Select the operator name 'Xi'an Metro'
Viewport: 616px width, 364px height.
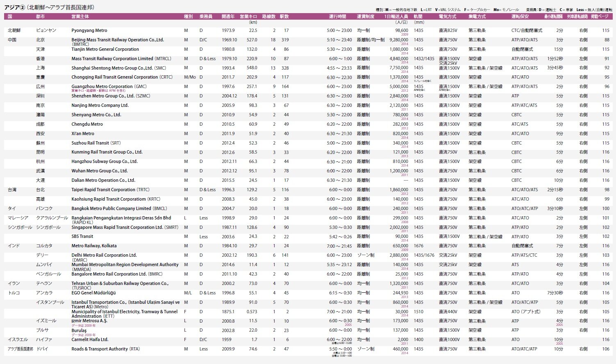click(83, 134)
